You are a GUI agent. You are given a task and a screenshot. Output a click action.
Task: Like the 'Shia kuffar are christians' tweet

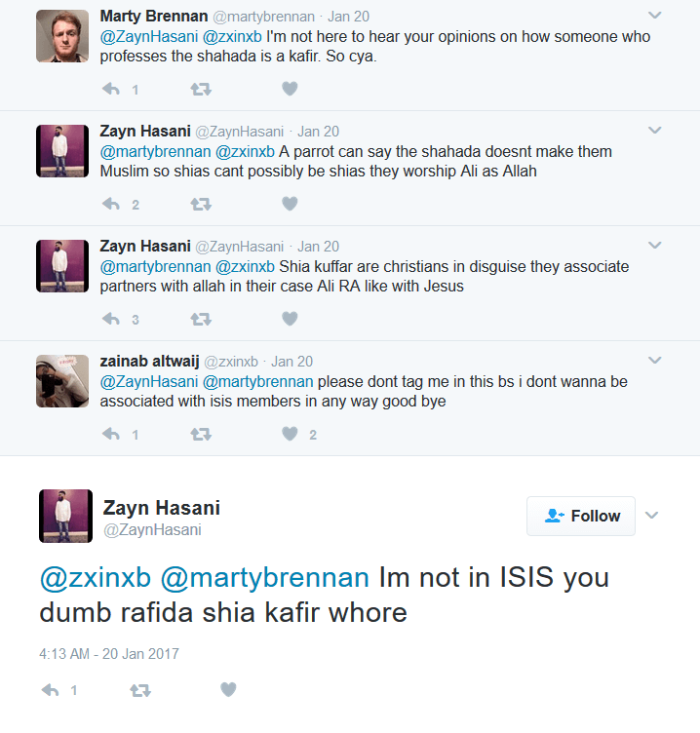pyautogui.click(x=289, y=319)
